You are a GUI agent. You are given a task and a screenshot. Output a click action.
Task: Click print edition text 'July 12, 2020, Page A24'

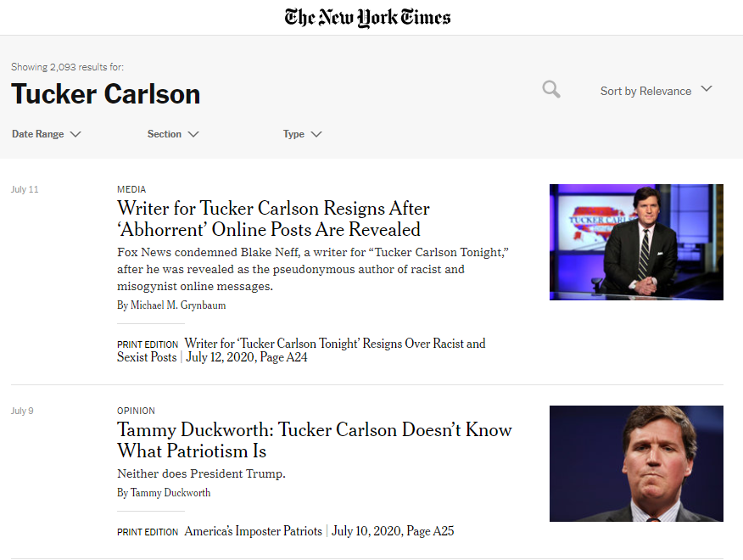pyautogui.click(x=247, y=357)
